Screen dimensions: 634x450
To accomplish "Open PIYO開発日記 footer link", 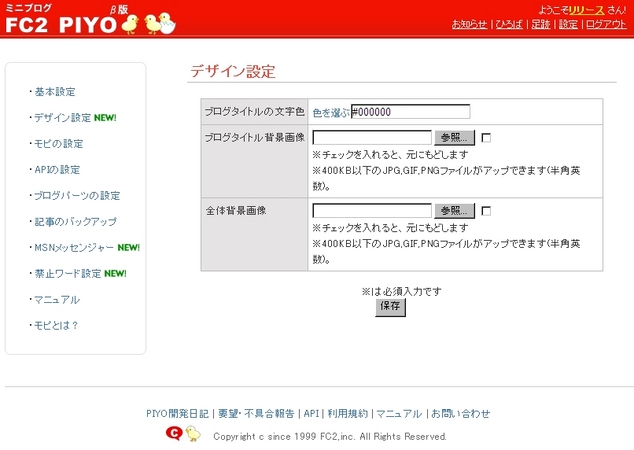I will pyautogui.click(x=178, y=414).
